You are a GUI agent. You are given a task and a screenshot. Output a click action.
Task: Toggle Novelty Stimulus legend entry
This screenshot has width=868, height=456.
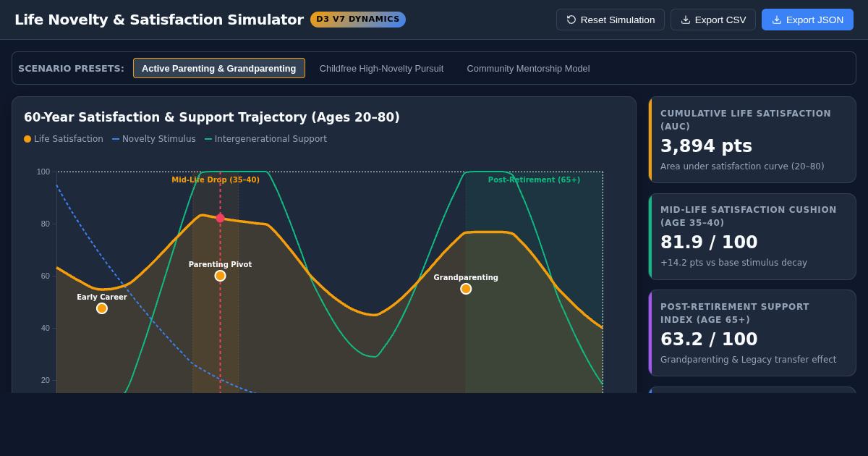tap(154, 139)
